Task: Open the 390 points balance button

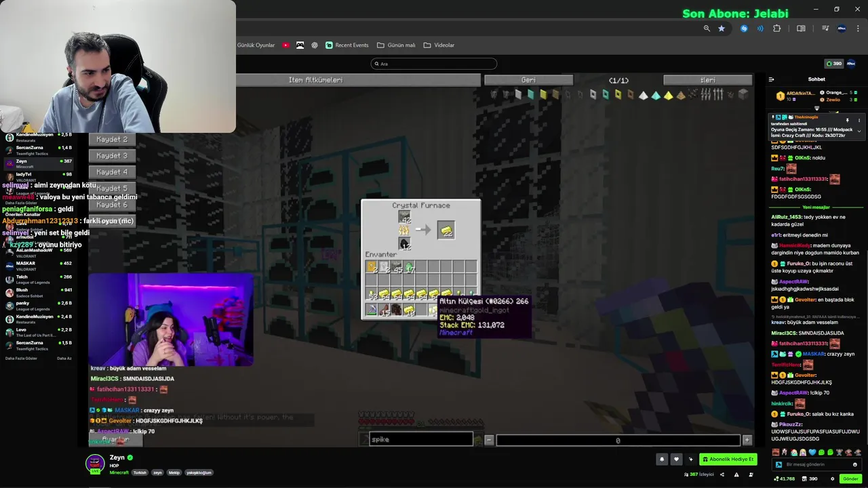Action: pos(833,64)
